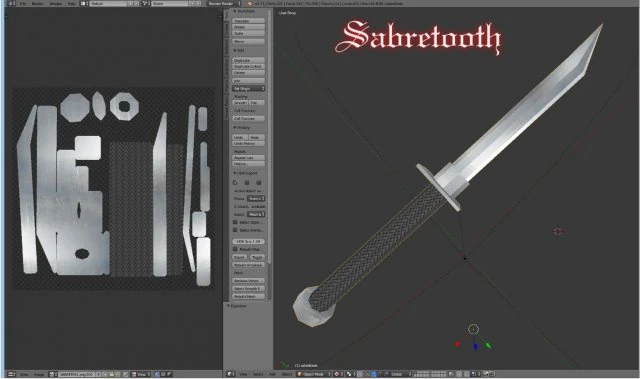The width and height of the screenshot is (640, 379).
Task: Open the Image menu in UV editor header
Action: click(x=39, y=374)
